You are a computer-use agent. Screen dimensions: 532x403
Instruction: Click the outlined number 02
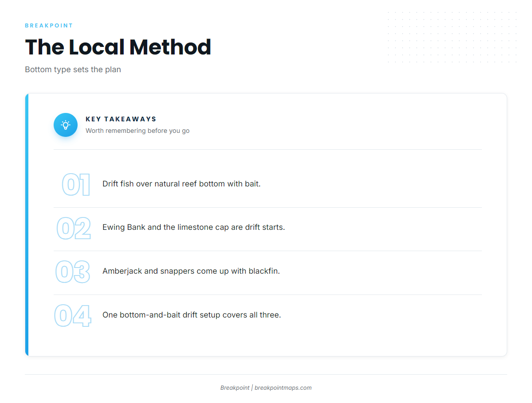pos(74,228)
